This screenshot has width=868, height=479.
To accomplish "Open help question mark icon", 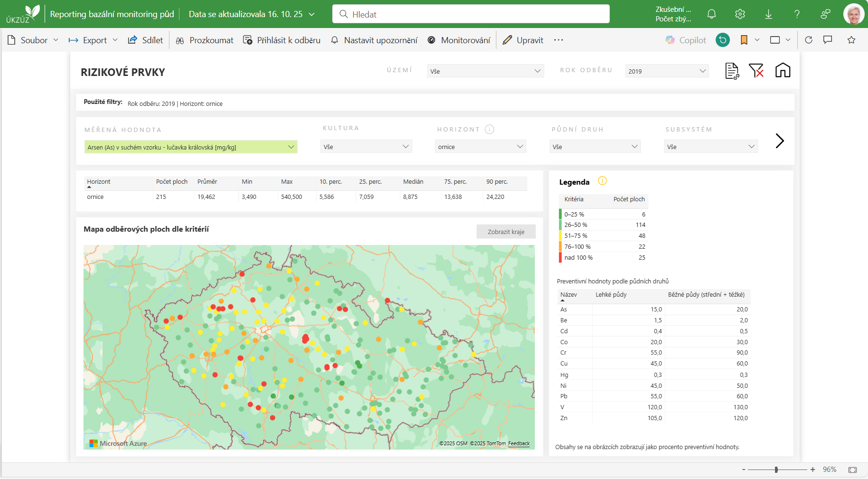I will (x=797, y=14).
